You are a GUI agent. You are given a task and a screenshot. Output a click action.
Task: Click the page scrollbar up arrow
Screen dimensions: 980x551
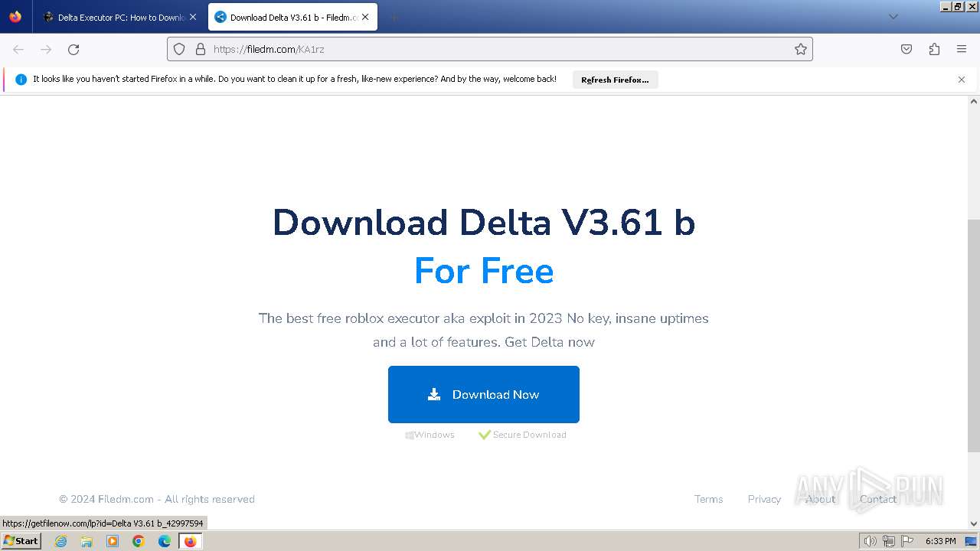[x=974, y=101]
